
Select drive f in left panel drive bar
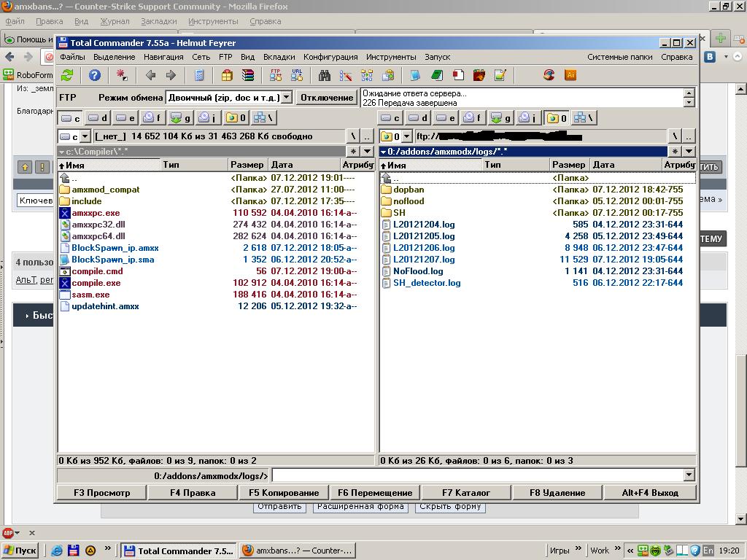coord(152,117)
